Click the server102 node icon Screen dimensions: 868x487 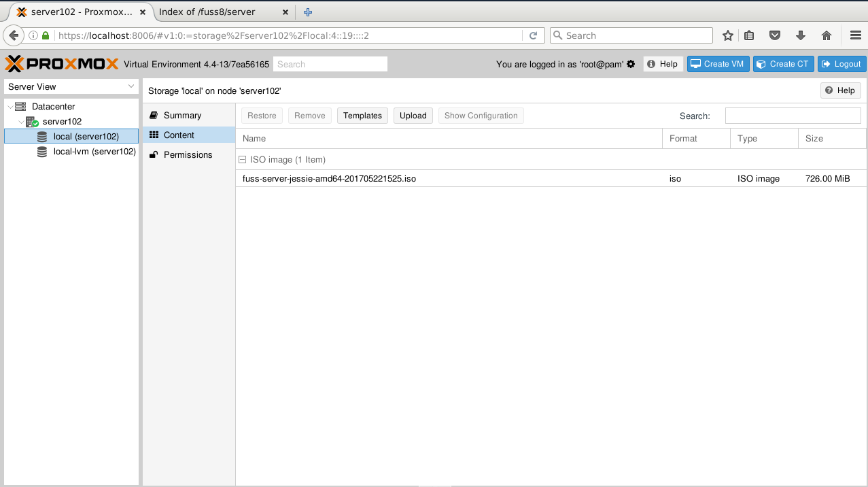coord(32,122)
